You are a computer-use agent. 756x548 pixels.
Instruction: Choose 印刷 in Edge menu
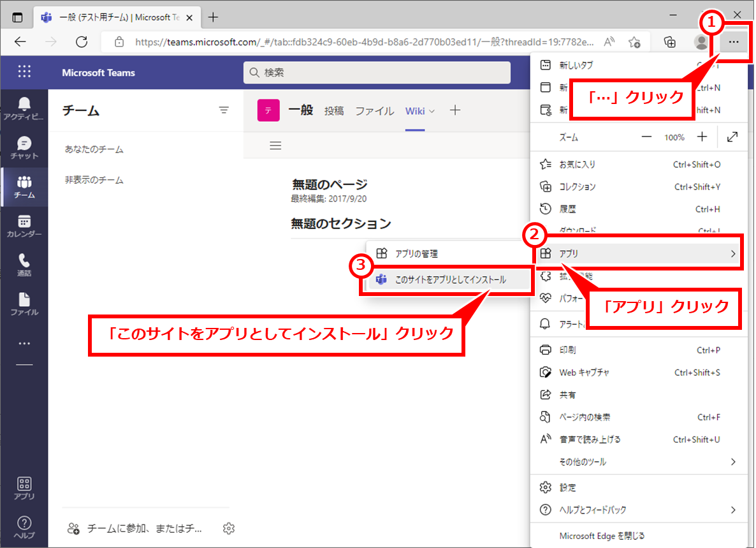click(638, 350)
